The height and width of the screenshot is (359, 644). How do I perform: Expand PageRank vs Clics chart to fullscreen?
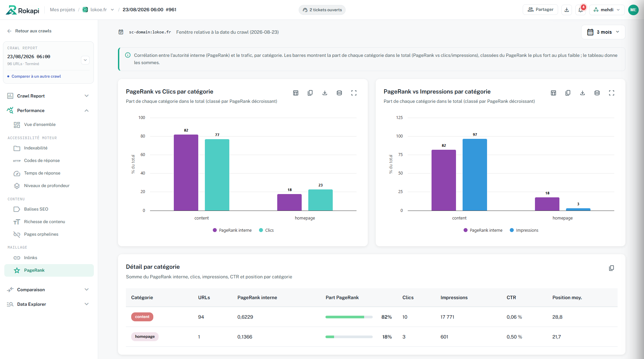click(x=354, y=93)
